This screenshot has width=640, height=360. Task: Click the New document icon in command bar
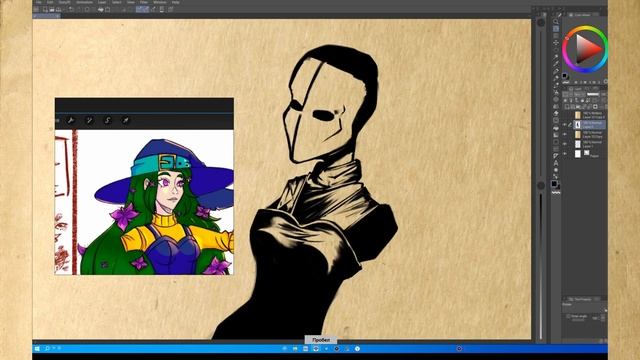[x=45, y=9]
